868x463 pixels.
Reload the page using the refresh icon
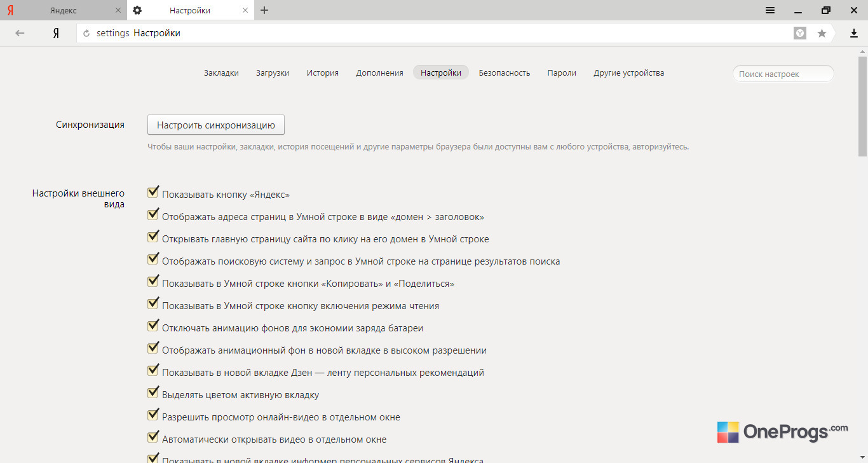(86, 33)
